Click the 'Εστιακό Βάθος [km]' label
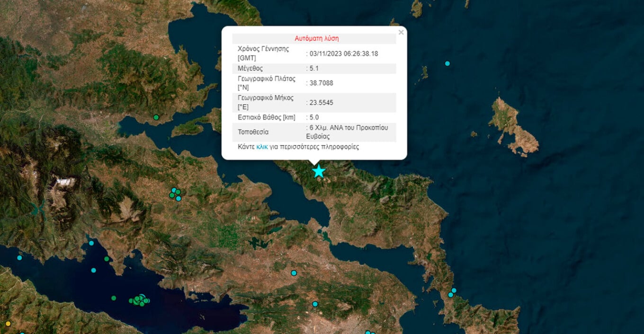644x334 pixels. click(x=267, y=117)
